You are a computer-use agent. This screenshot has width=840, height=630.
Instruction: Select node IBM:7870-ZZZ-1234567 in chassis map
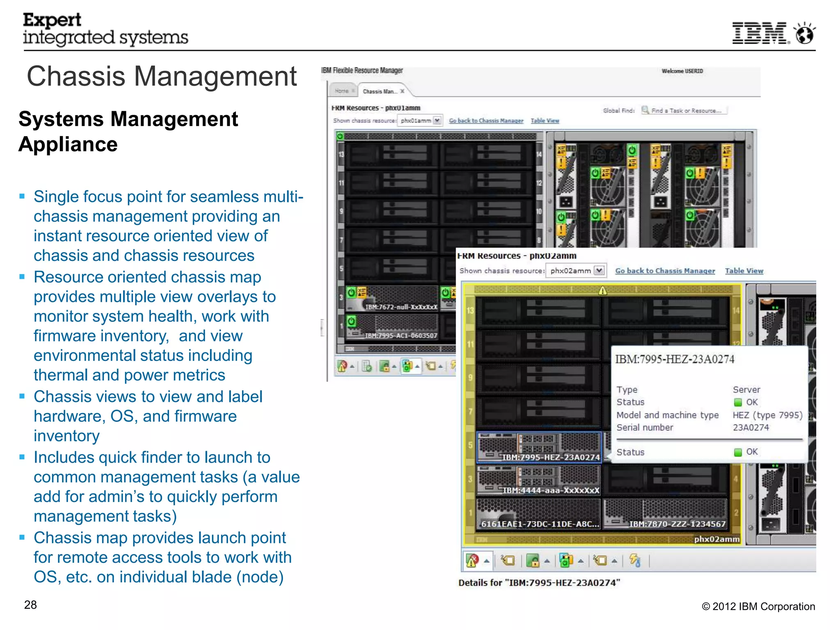tap(665, 514)
